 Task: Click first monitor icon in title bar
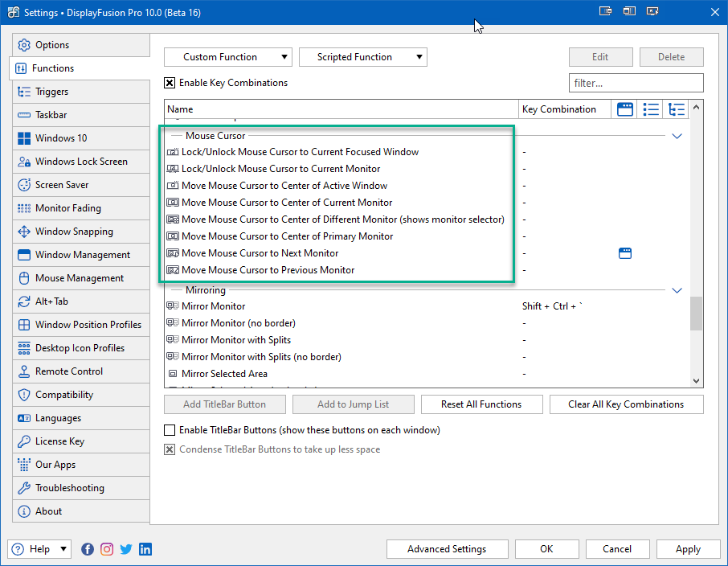click(x=605, y=11)
